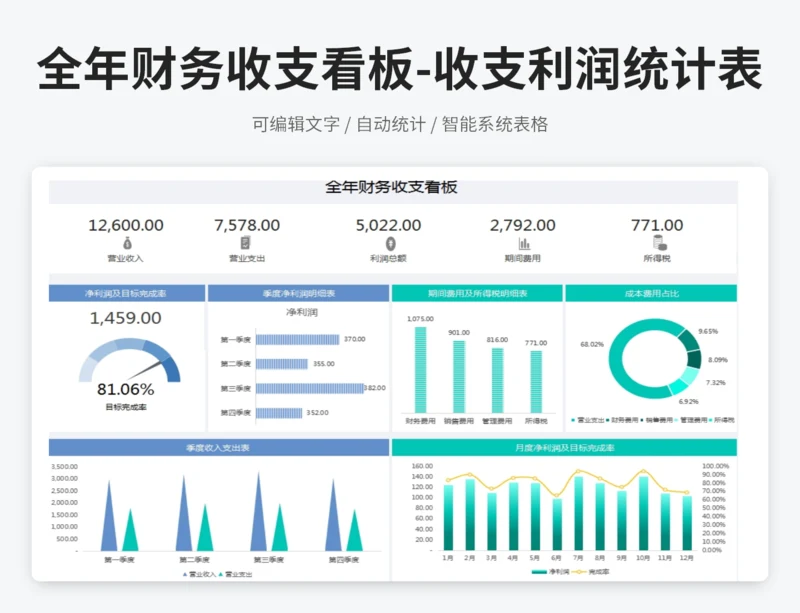Click the 7,578.00 expense value

[247, 225]
